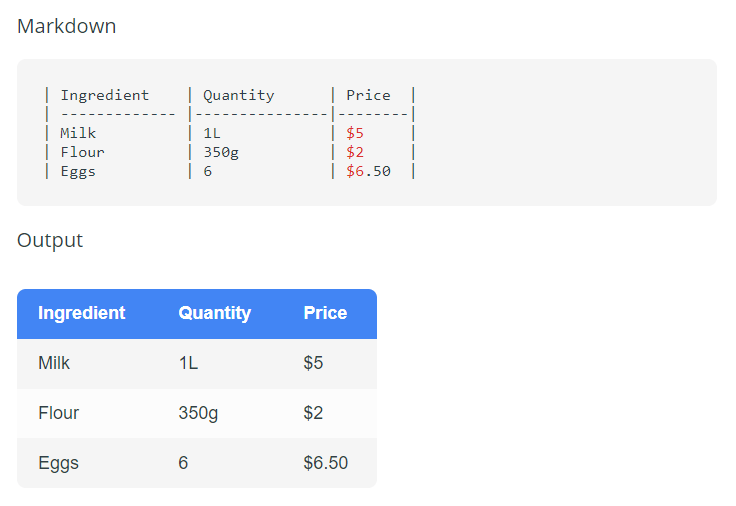Click the red $6.50 in the markdown code
The height and width of the screenshot is (506, 736).
[x=368, y=171]
